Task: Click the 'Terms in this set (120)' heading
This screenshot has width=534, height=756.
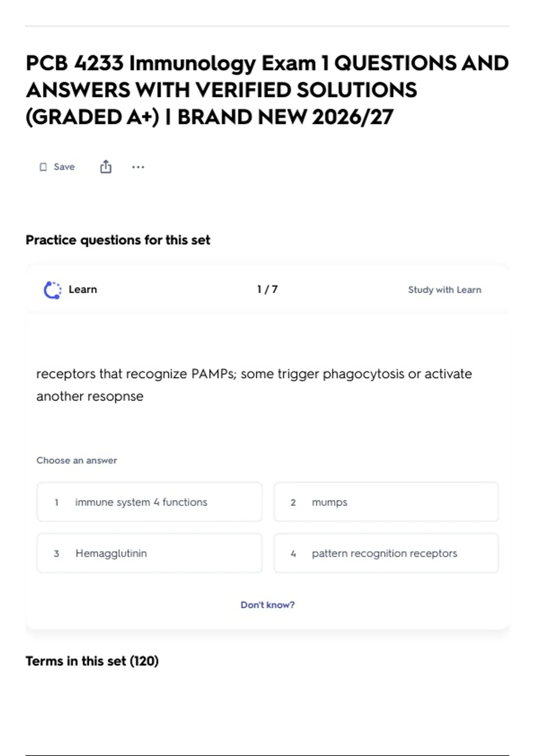Action: [92, 661]
